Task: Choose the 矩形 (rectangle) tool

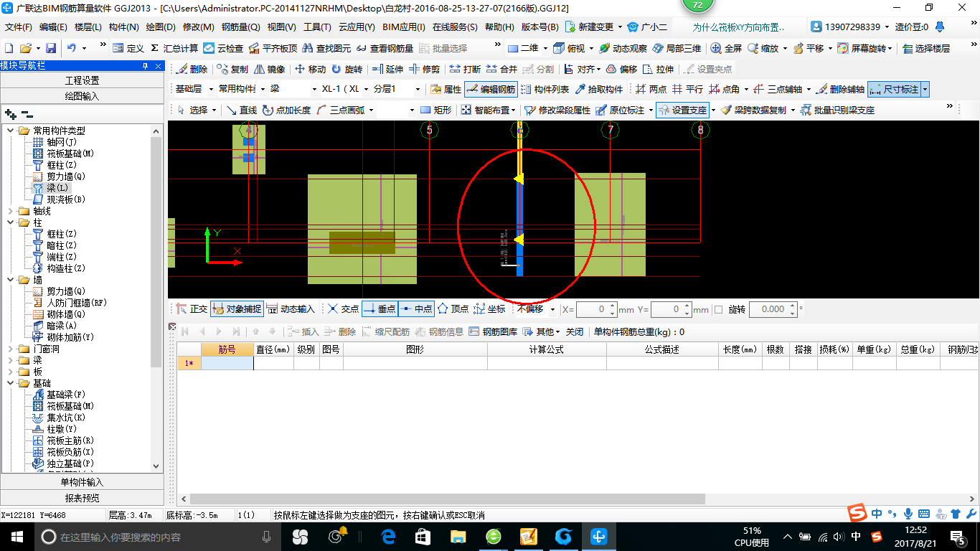Action: coord(436,110)
